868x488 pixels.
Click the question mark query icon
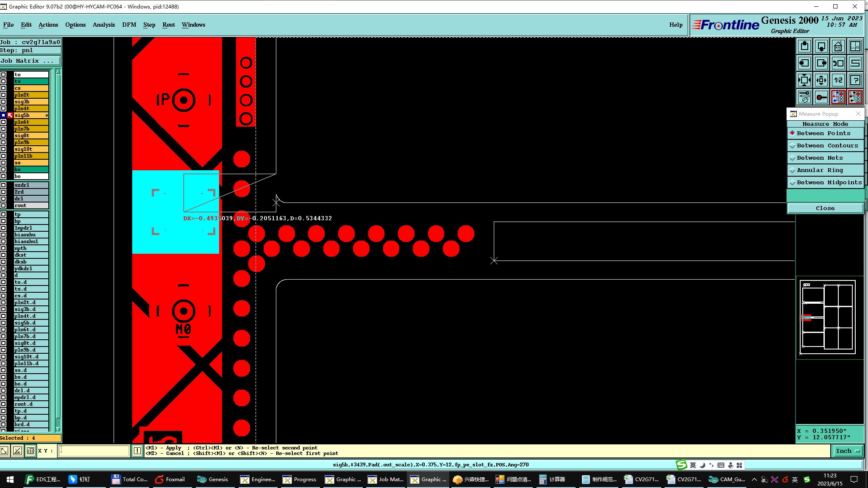point(855,80)
